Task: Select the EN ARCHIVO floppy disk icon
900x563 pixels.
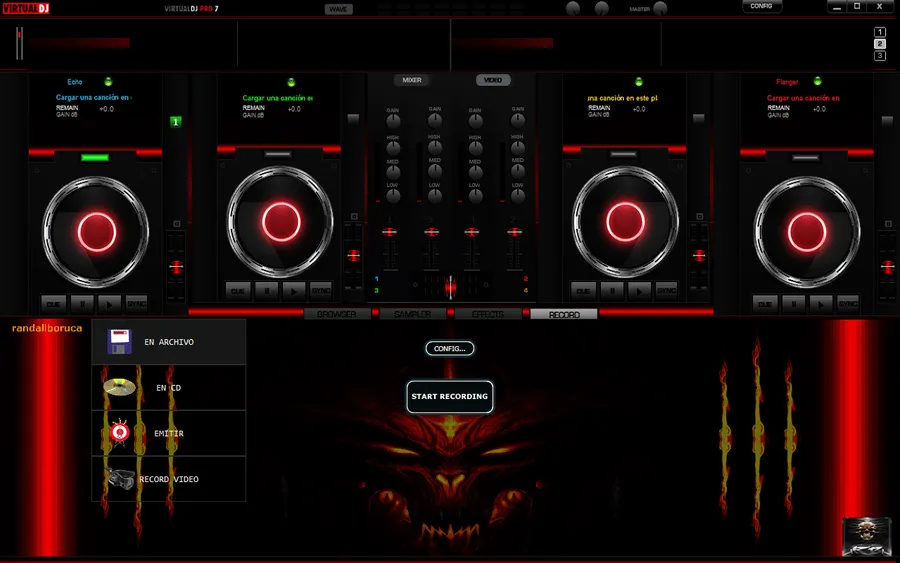Action: tap(119, 341)
